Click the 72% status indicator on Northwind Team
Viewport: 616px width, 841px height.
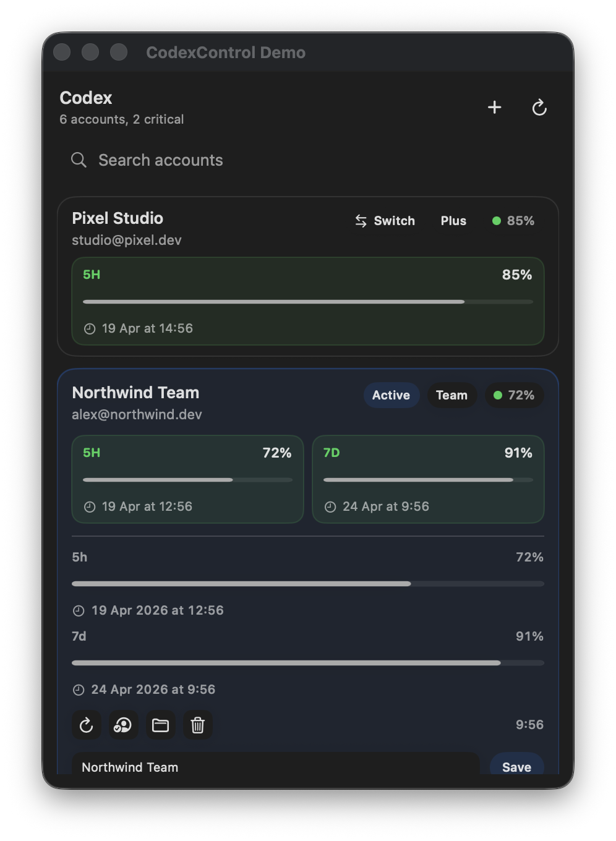[x=515, y=395]
